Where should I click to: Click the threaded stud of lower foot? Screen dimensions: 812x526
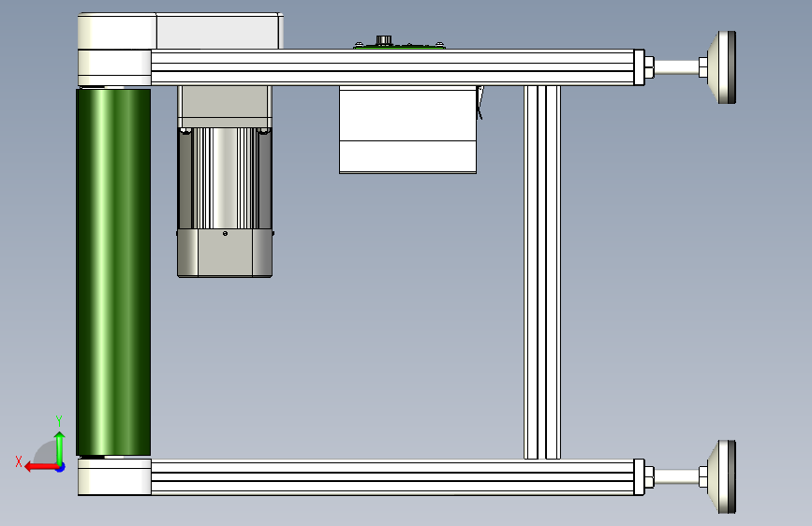[x=676, y=476]
